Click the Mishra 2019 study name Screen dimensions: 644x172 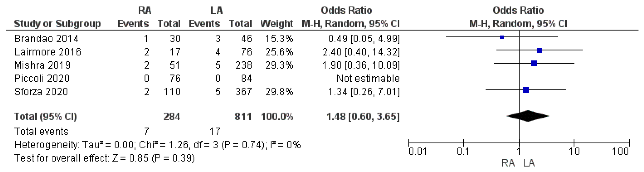[x=42, y=65]
